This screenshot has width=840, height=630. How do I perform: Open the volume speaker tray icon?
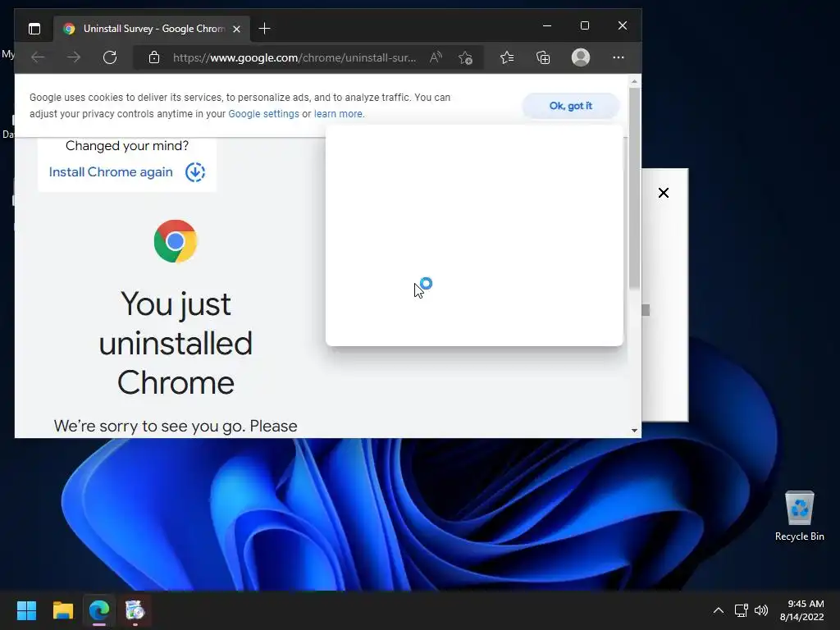point(760,610)
